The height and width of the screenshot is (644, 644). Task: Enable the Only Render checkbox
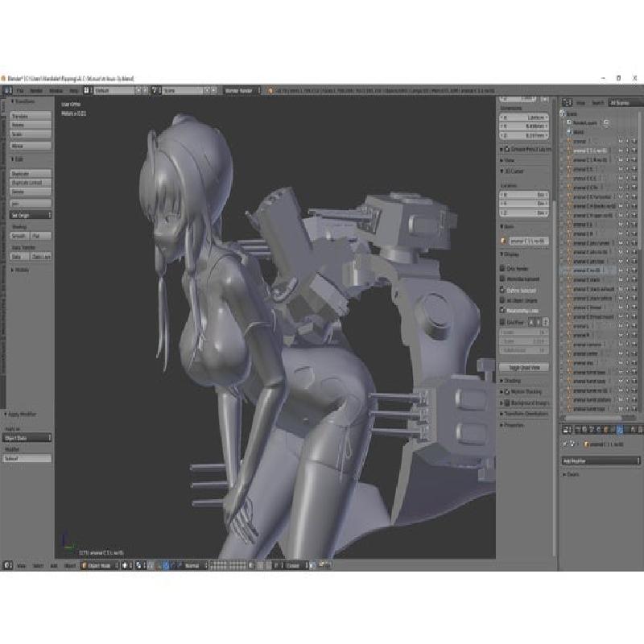(x=503, y=266)
